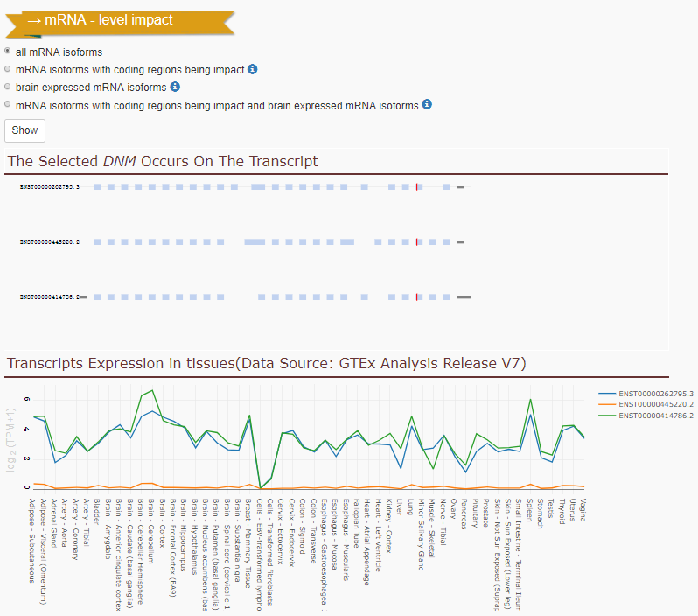Open info icon beside brain expressed mRNA isoforms

tap(175, 87)
